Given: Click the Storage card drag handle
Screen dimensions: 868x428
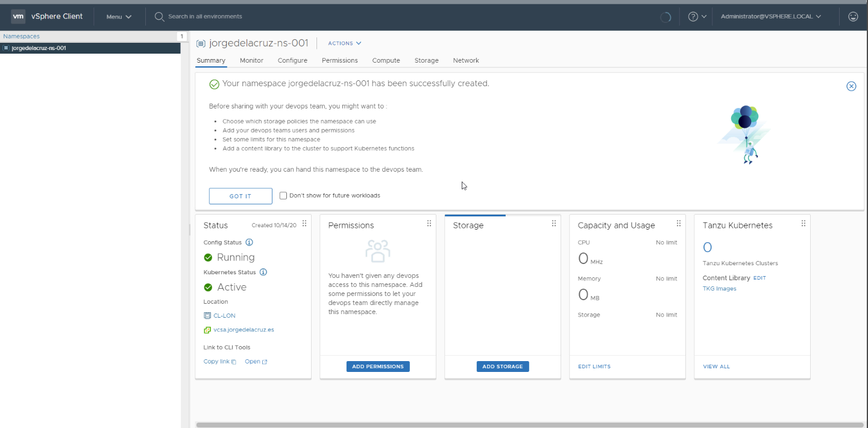Looking at the screenshot, I should click(x=554, y=223).
